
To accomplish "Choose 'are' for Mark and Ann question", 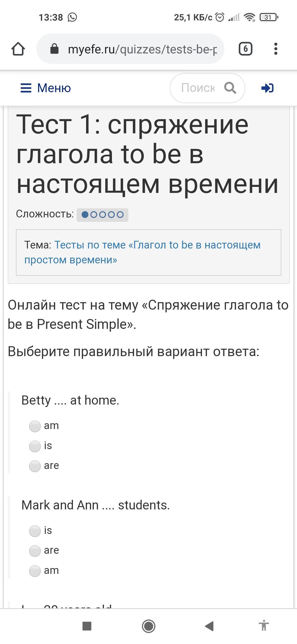I will click(35, 551).
